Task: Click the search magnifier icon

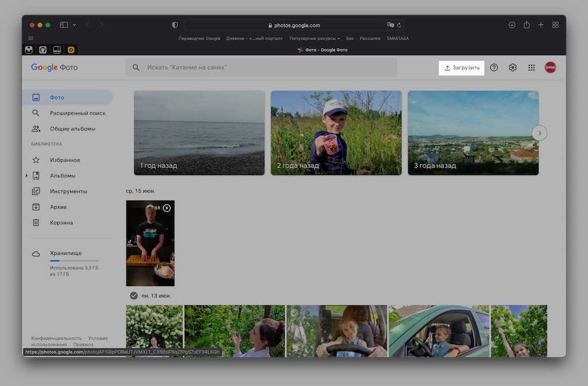Action: [x=136, y=68]
